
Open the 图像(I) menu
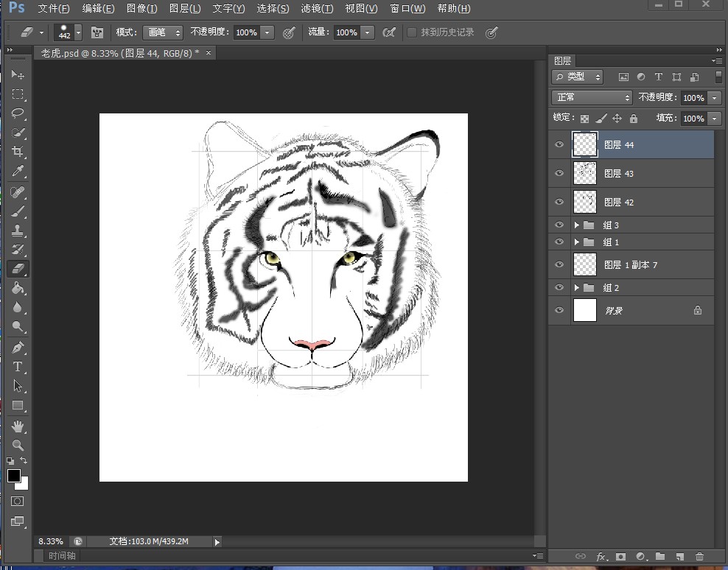point(141,9)
